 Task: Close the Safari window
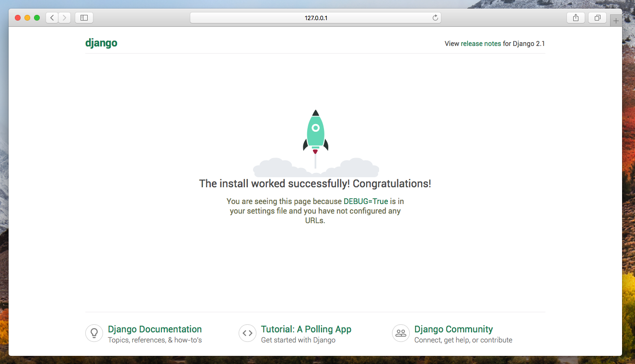point(18,18)
